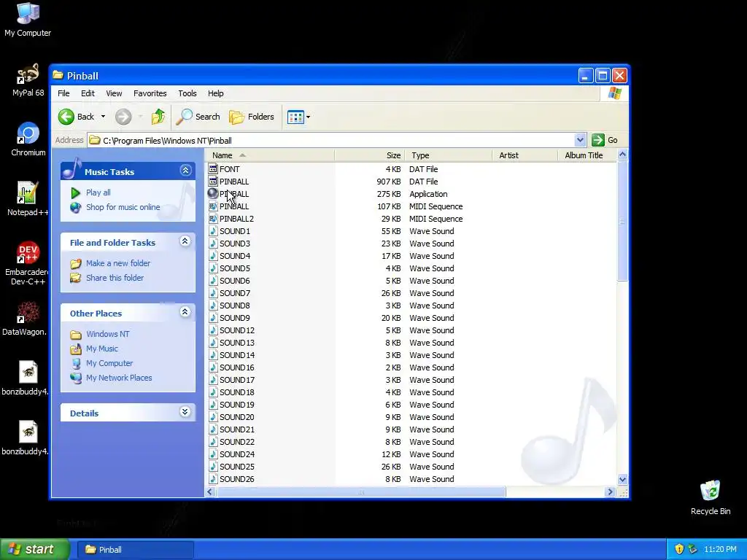Open My Computer from Other Places

[109, 363]
